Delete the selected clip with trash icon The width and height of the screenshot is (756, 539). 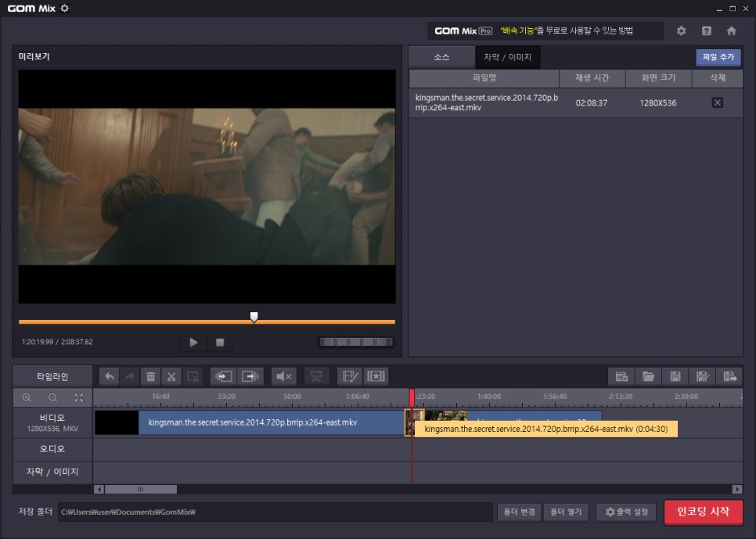(x=150, y=376)
